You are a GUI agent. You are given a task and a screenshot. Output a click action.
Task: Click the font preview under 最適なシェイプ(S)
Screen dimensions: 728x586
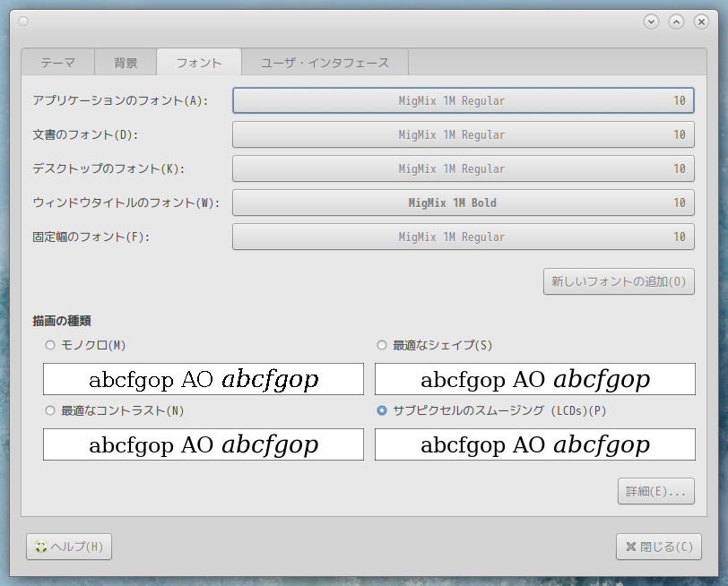click(x=535, y=379)
